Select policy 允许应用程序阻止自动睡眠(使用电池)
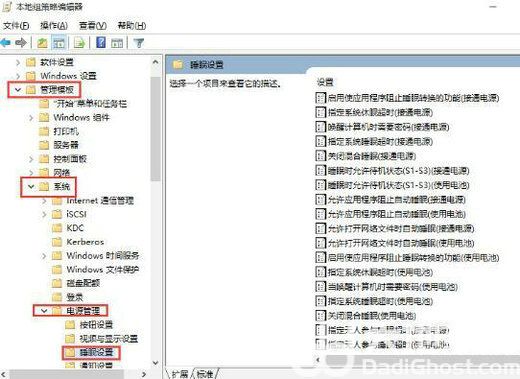The height and width of the screenshot is (379, 520). (390, 214)
